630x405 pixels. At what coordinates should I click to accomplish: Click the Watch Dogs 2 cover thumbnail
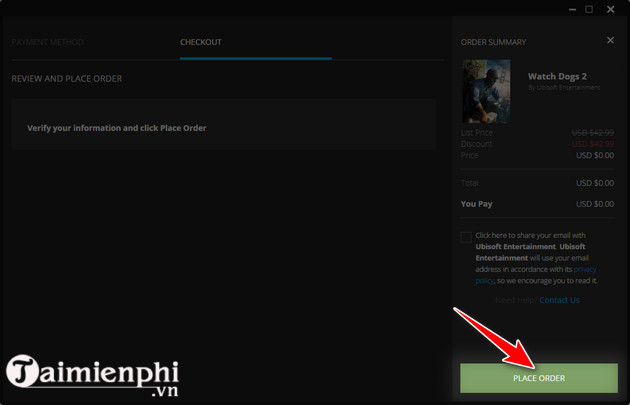(486, 91)
